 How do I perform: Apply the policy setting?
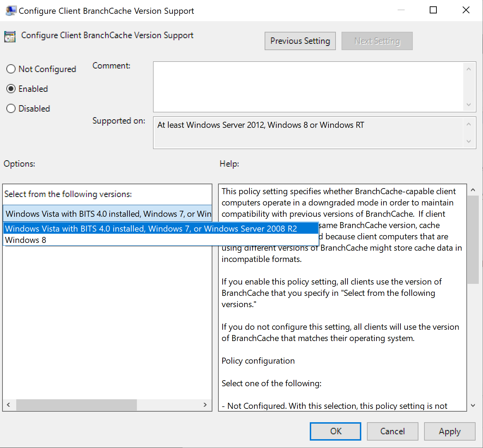pos(449,431)
